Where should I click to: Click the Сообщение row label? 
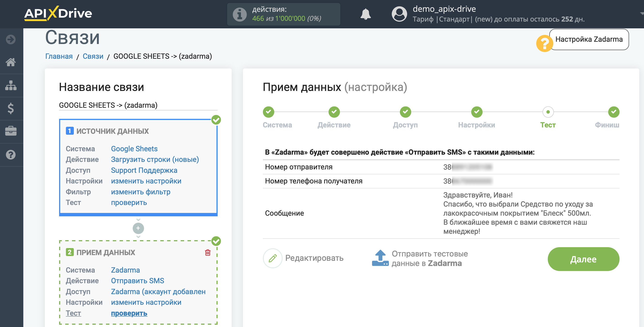pos(284,213)
